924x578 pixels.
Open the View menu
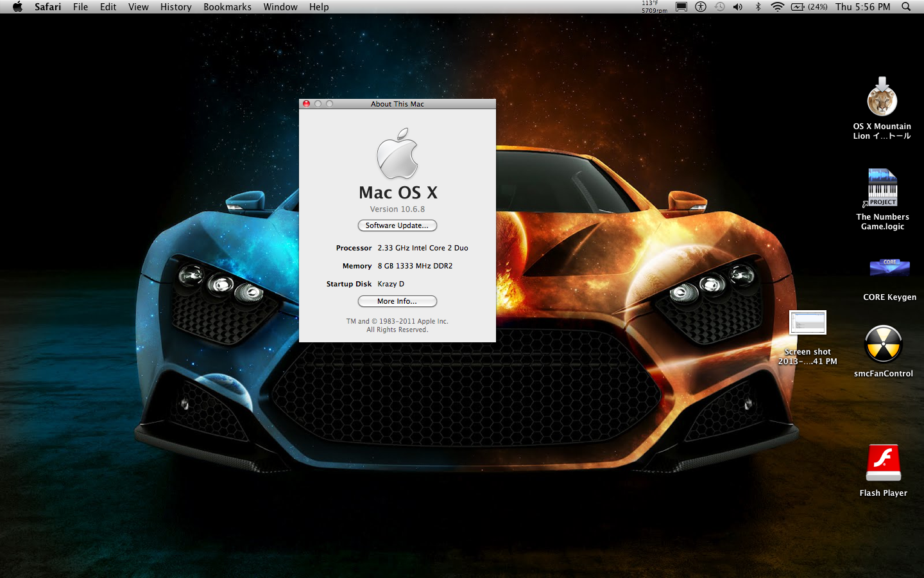point(138,7)
